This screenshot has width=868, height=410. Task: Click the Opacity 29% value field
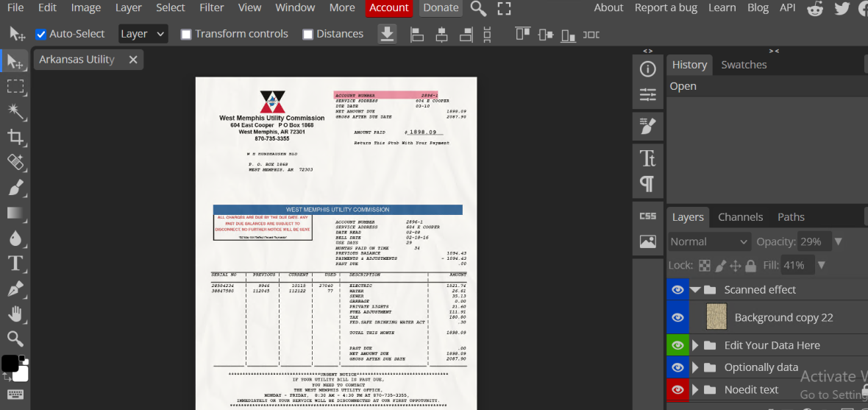(x=813, y=241)
